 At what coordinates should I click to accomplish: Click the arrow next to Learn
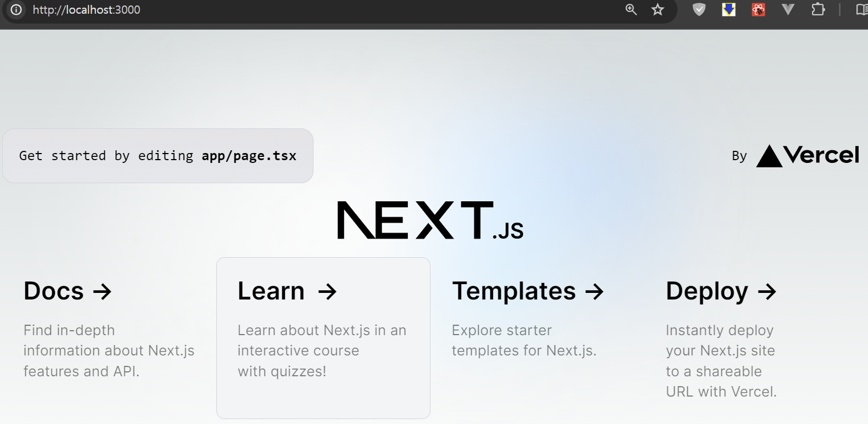coord(327,291)
